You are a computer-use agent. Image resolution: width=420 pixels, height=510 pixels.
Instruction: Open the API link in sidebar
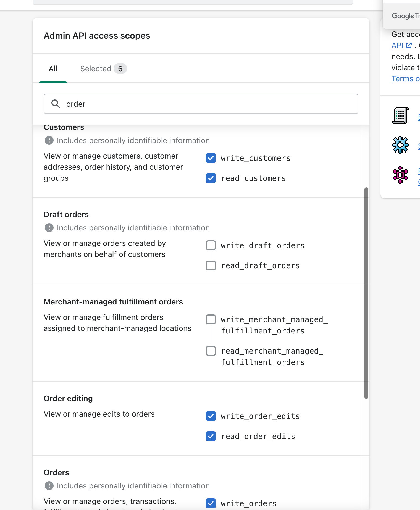pos(397,45)
